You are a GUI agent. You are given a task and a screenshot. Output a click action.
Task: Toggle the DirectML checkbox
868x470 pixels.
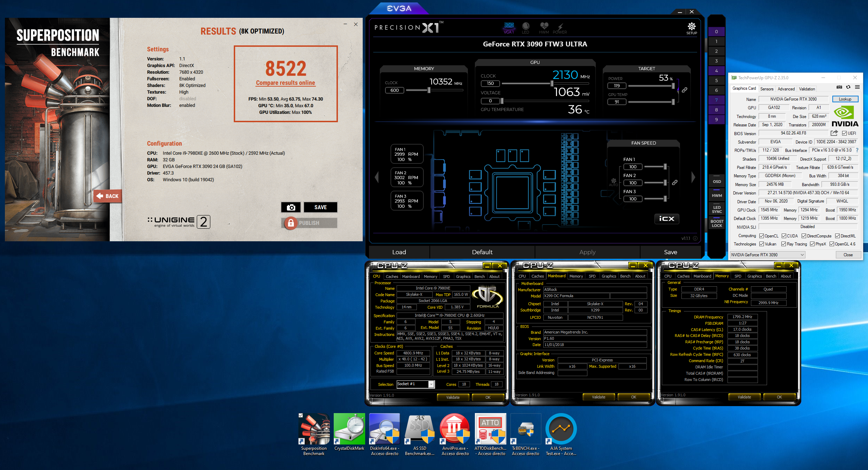coord(837,236)
